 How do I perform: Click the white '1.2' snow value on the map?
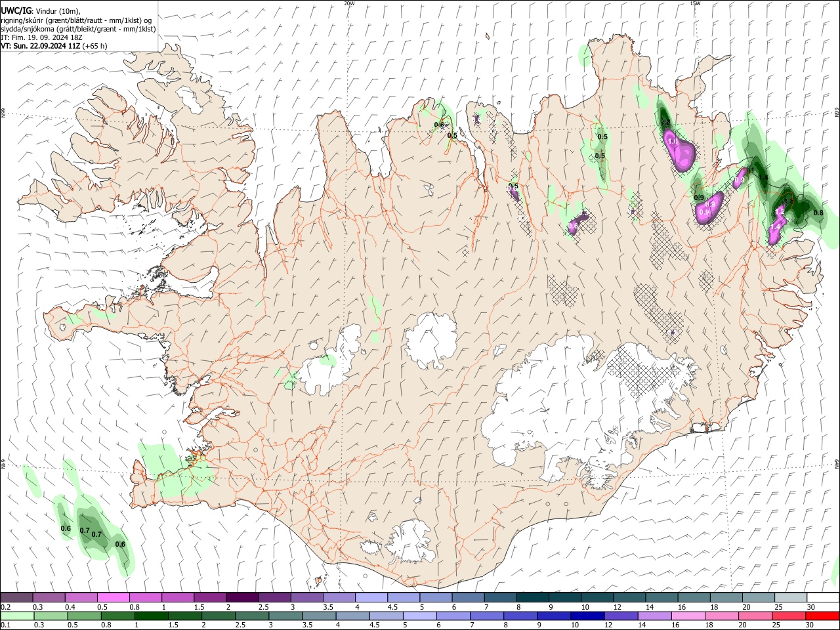click(780, 211)
